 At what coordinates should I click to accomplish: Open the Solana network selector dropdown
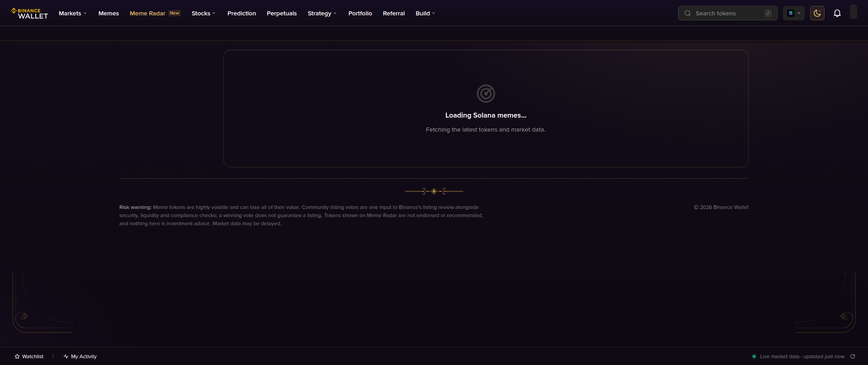[x=794, y=13]
